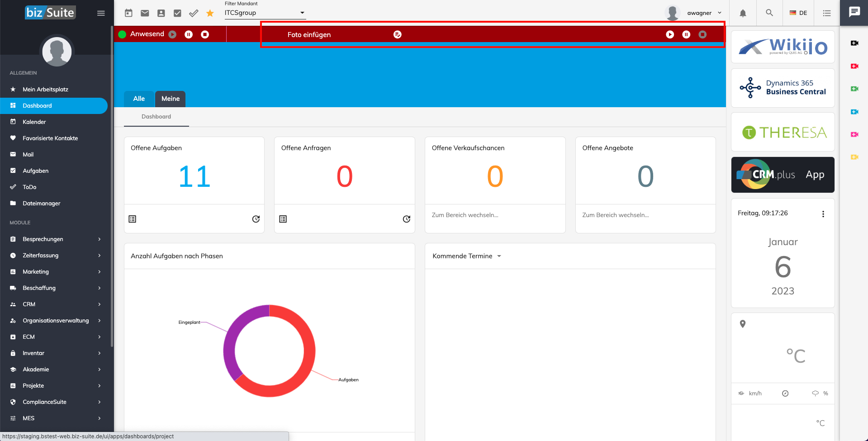Open list view in Offene Anfragen
This screenshot has height=441, width=868.
point(283,219)
